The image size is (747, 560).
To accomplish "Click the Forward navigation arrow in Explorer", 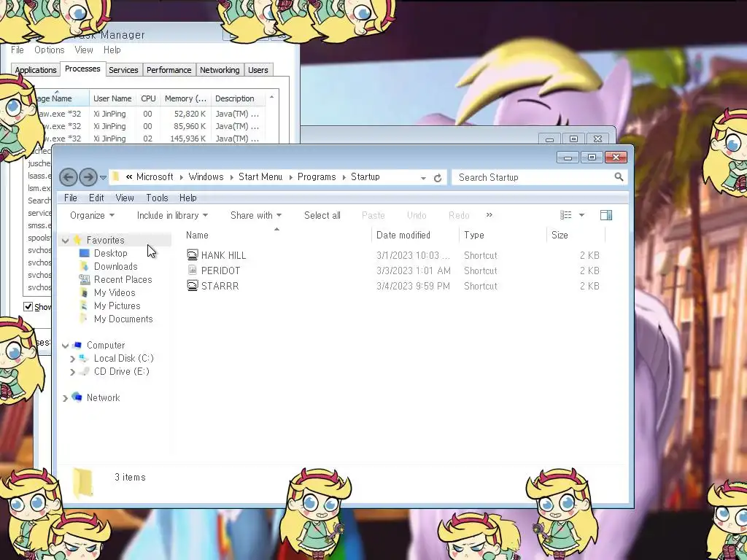I will point(88,177).
